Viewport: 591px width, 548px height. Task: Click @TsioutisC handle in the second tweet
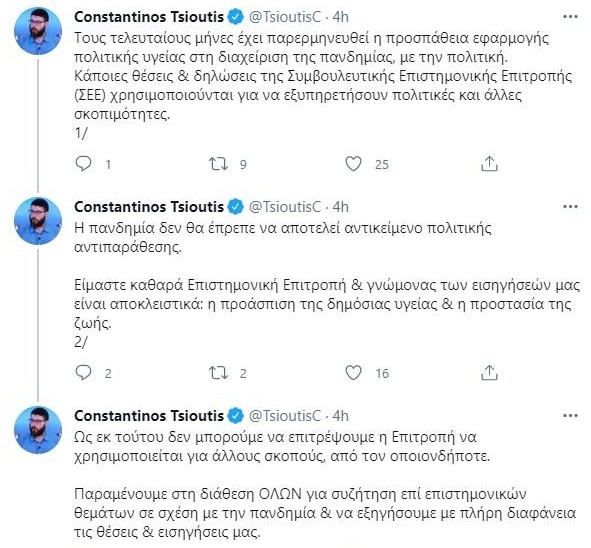pos(285,207)
